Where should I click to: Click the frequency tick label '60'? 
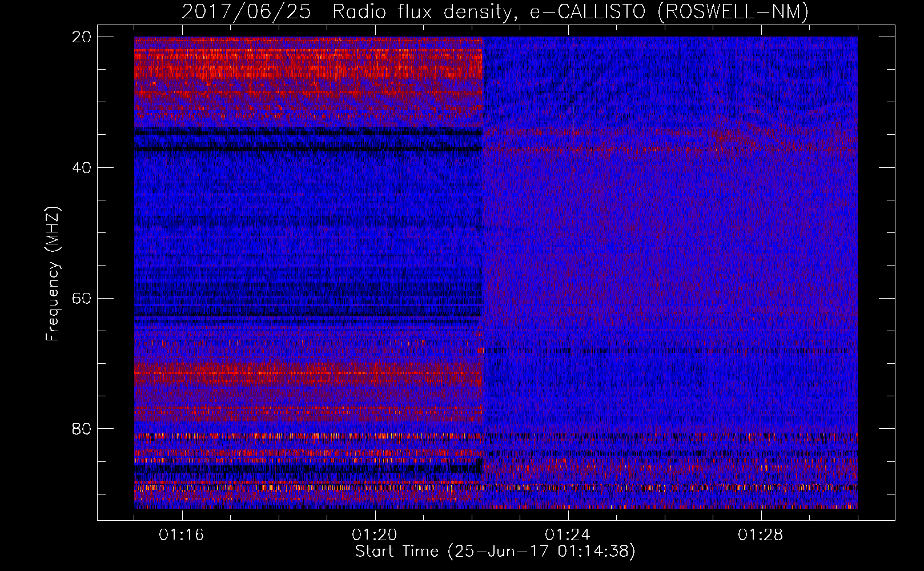point(82,299)
